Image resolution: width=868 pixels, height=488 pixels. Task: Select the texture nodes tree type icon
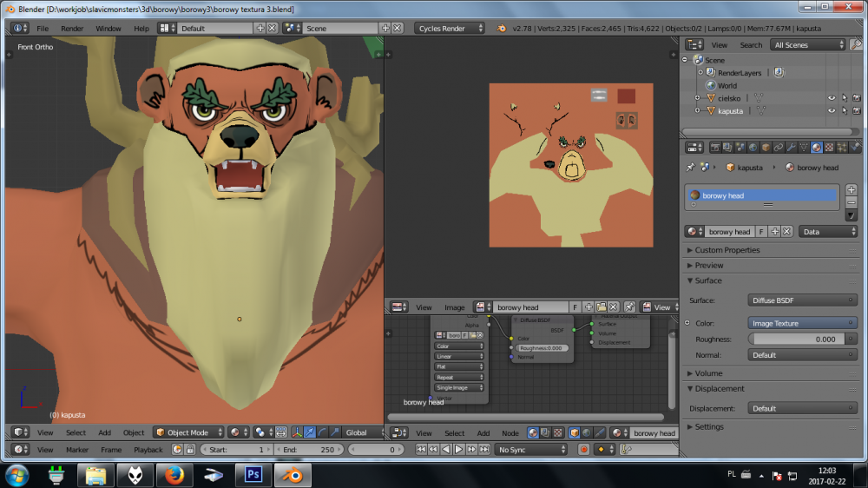pos(557,433)
